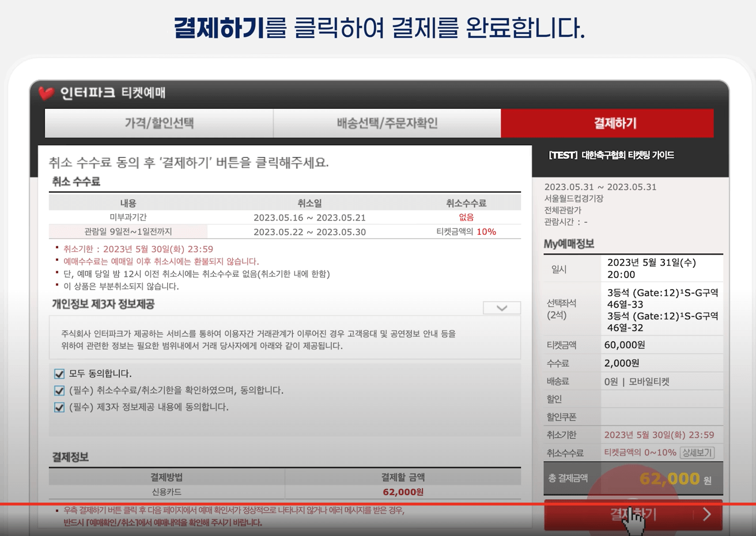Click the 상세보기 button next to 취소수수료
756x536 pixels.
(x=697, y=453)
